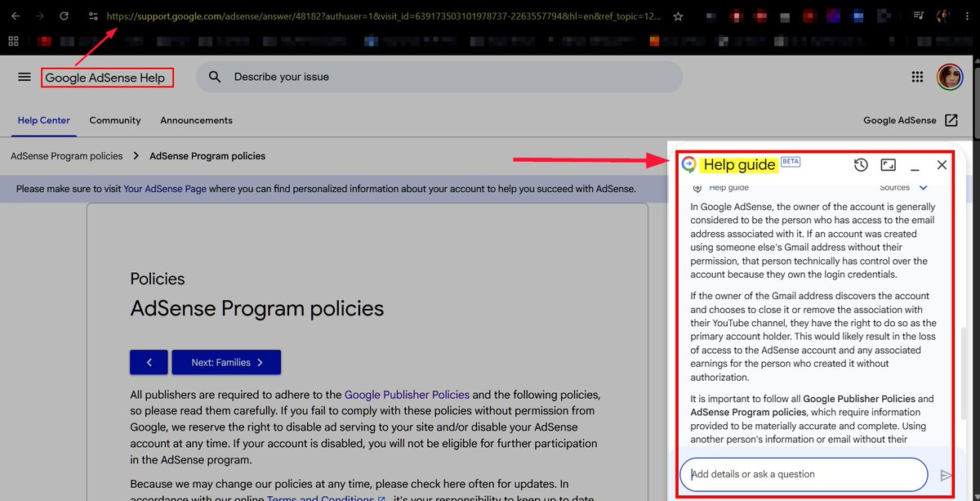Click the BETA badge beside Help guide

click(791, 161)
